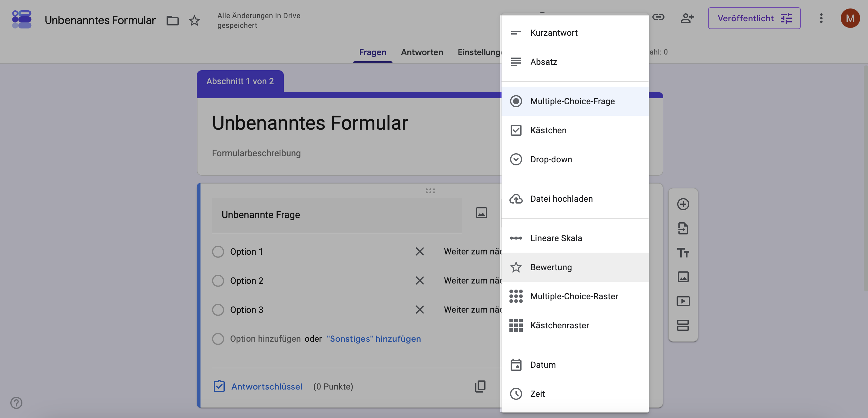Open the Antwortschlüssel link
The height and width of the screenshot is (418, 868).
point(267,386)
